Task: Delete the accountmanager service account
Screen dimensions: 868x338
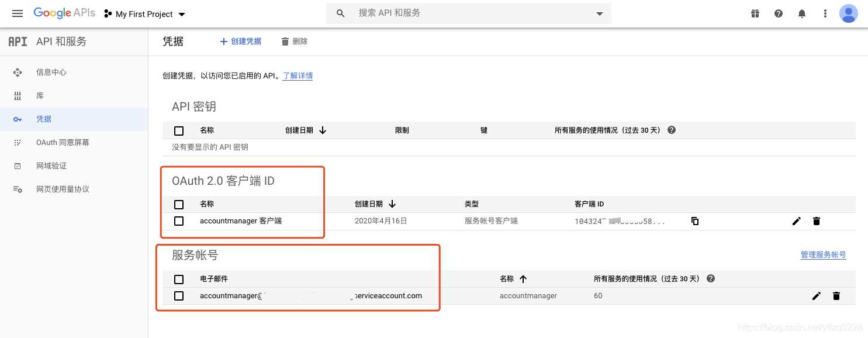Action: point(836,296)
